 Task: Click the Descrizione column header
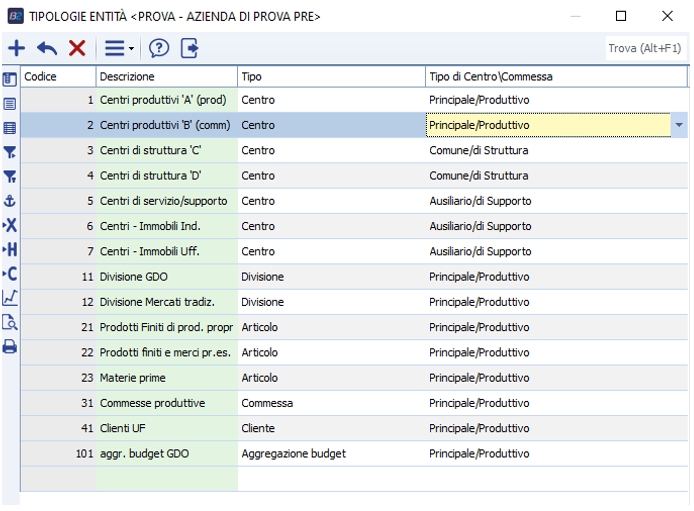(166, 76)
